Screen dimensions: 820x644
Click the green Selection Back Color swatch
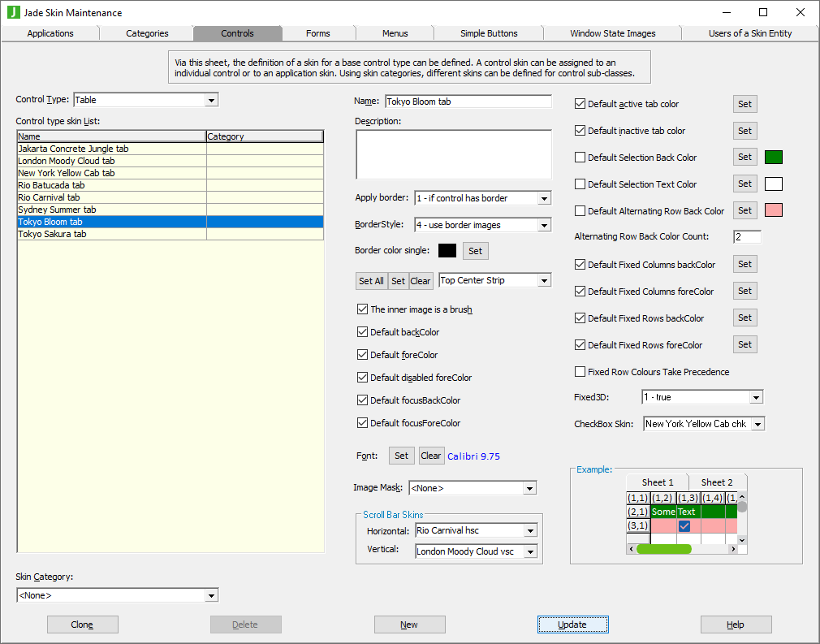pyautogui.click(x=774, y=158)
